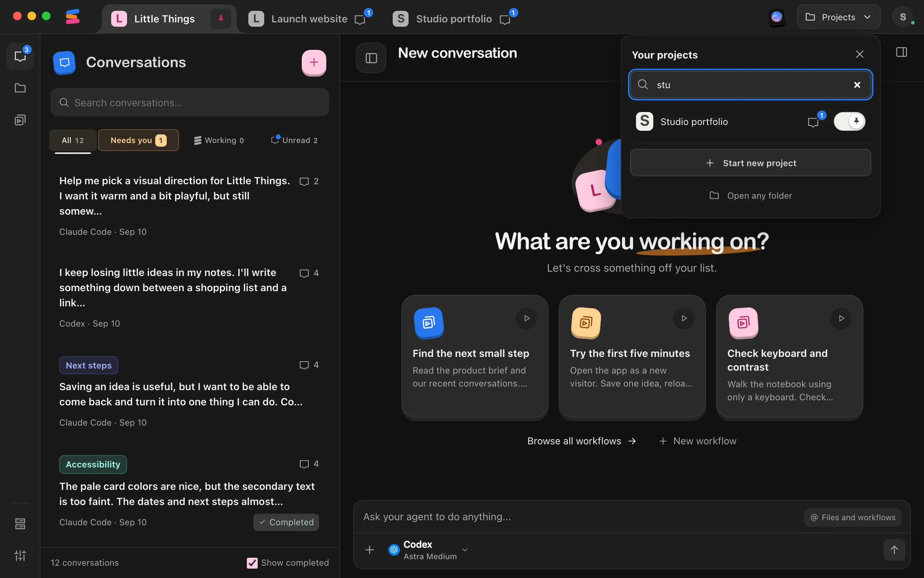Click Open any folder
The height and width of the screenshot is (578, 924).
point(750,196)
